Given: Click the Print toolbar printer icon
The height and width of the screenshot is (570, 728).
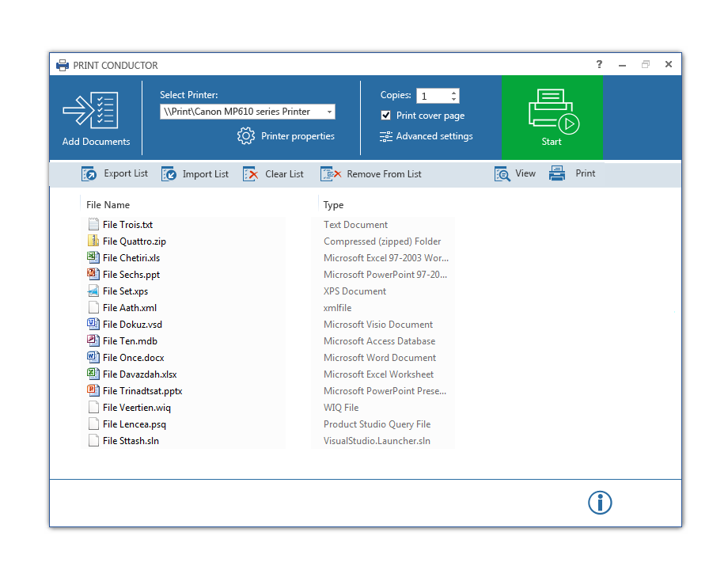Looking at the screenshot, I should (x=557, y=173).
